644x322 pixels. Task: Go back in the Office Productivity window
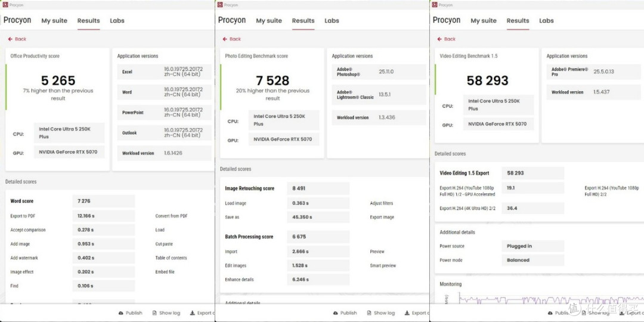[x=17, y=39]
